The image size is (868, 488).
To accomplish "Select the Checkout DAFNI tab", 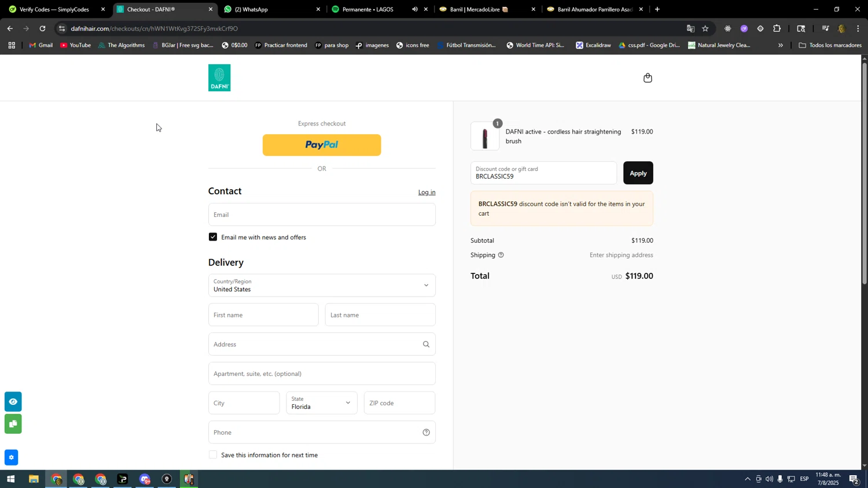I will coord(164,9).
